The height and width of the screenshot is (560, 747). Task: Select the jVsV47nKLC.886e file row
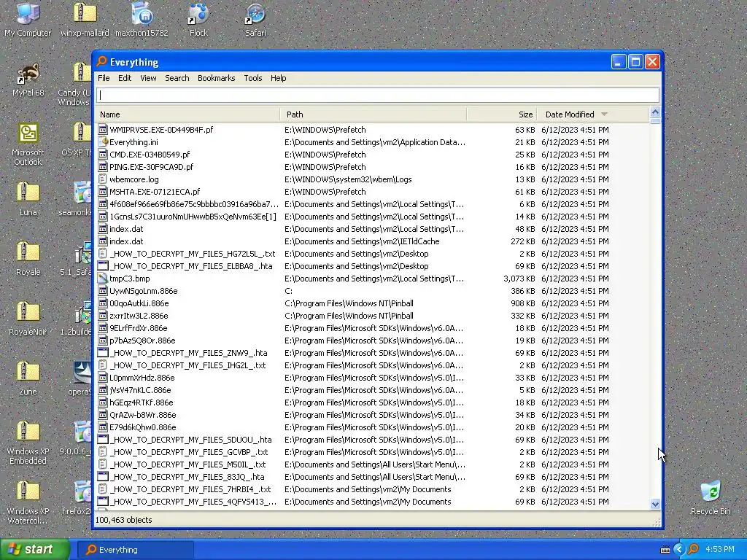click(x=373, y=390)
